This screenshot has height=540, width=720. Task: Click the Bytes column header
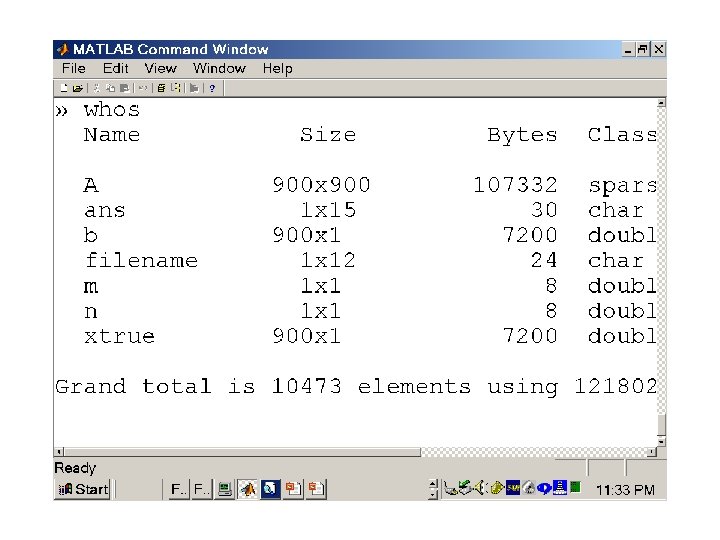tap(522, 135)
